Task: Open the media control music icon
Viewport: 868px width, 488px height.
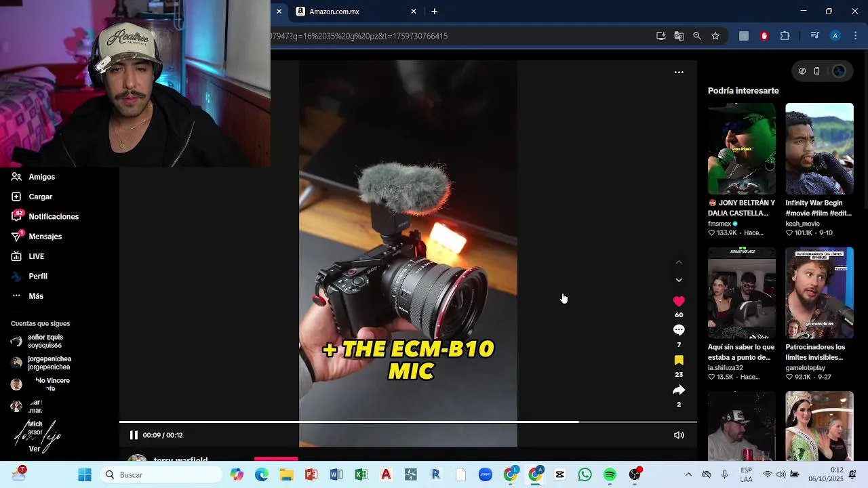Action: [x=815, y=36]
